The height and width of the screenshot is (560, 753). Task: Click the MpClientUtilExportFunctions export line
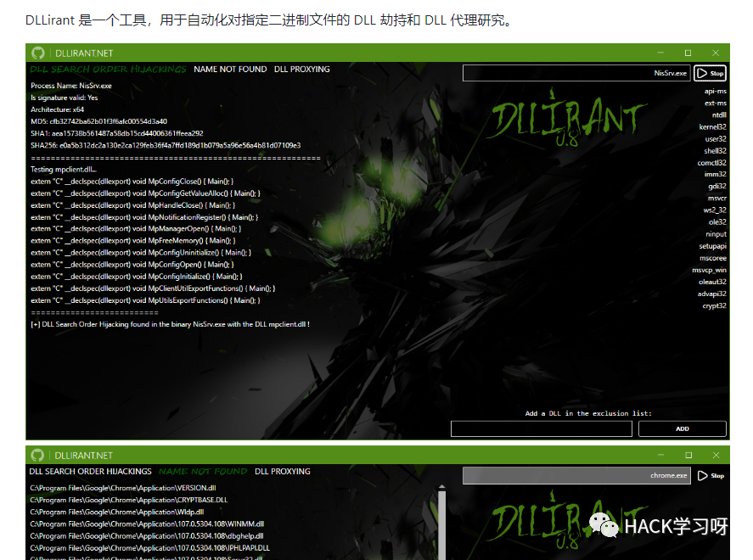153,288
